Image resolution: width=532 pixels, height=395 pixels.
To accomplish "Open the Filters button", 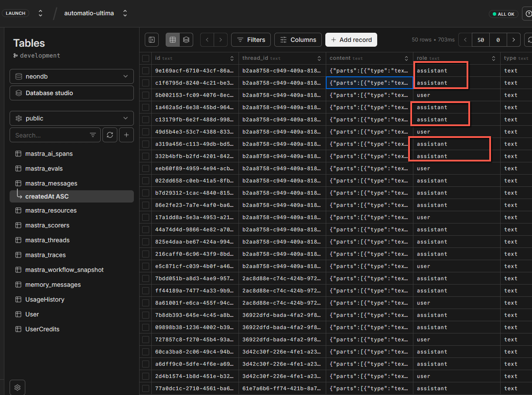I will tap(251, 40).
